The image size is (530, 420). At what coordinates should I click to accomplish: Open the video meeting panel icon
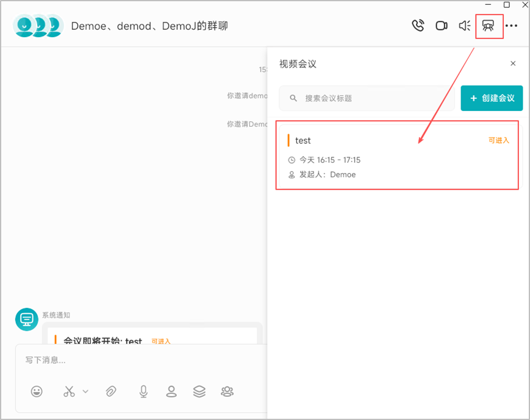[x=488, y=26]
